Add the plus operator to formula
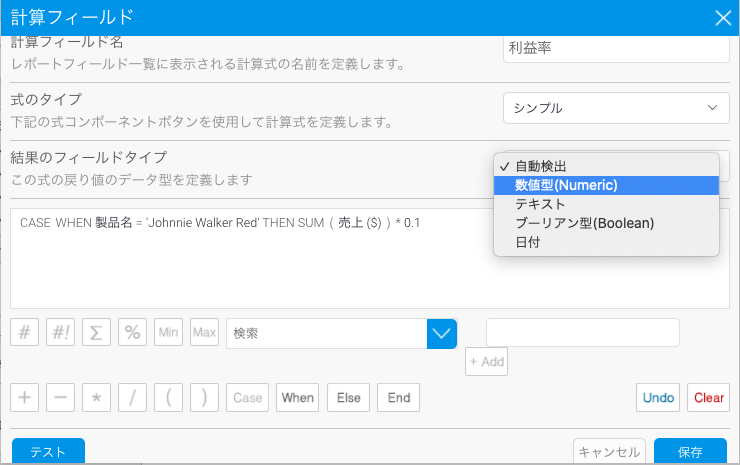The image size is (740, 465). click(25, 397)
